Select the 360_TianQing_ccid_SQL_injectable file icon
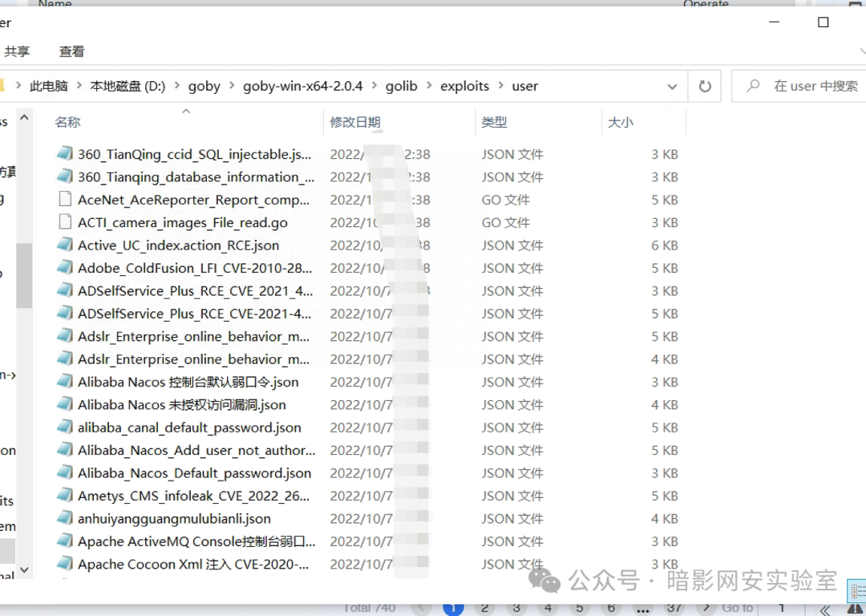866x616 pixels. tap(65, 153)
